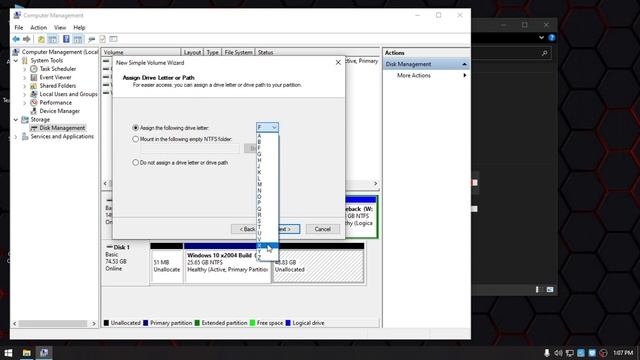Click the search magnifier in the background window
The width and height of the screenshot is (640, 360).
(x=544, y=53)
